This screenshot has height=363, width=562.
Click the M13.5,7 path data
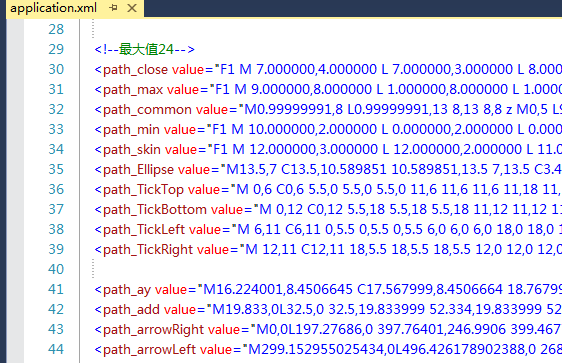pos(251,170)
